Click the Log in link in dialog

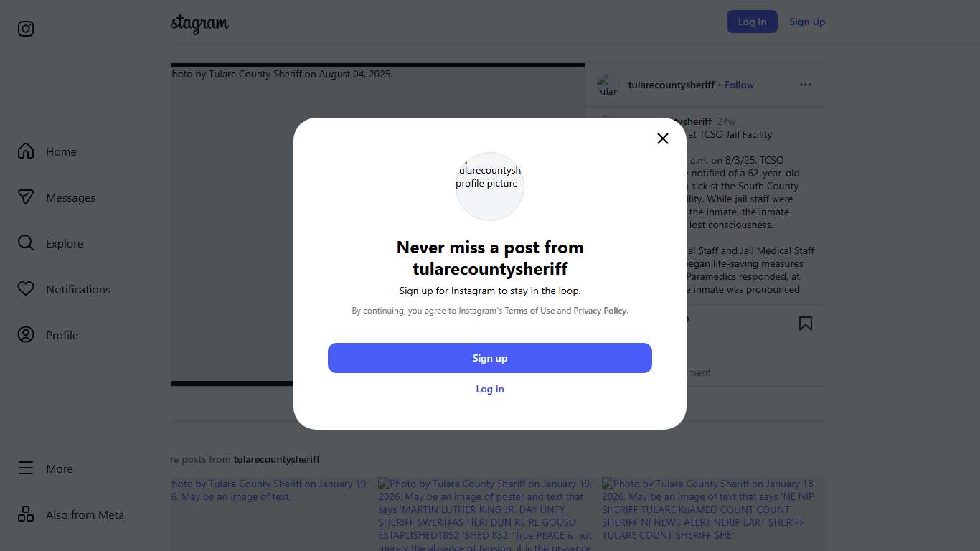coord(490,389)
